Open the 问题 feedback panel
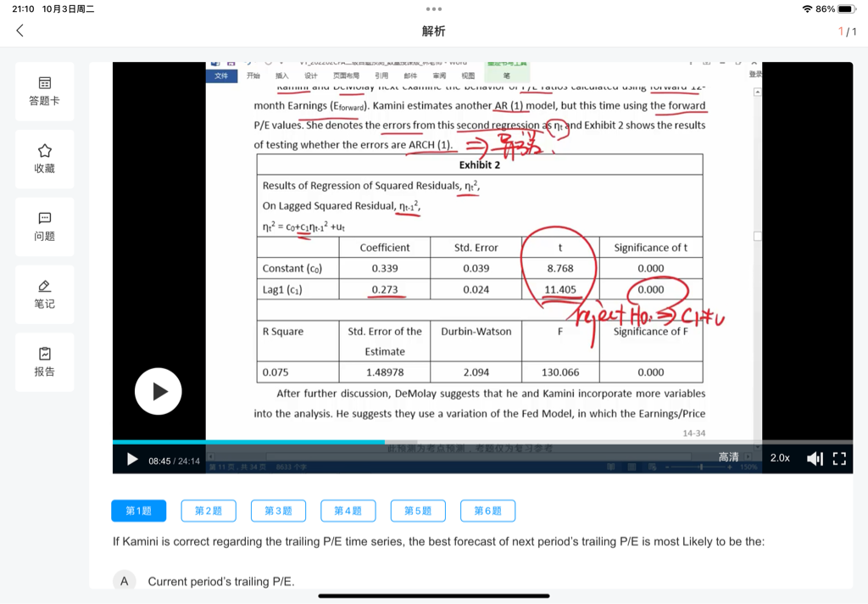The height and width of the screenshot is (604, 868). coord(45,226)
